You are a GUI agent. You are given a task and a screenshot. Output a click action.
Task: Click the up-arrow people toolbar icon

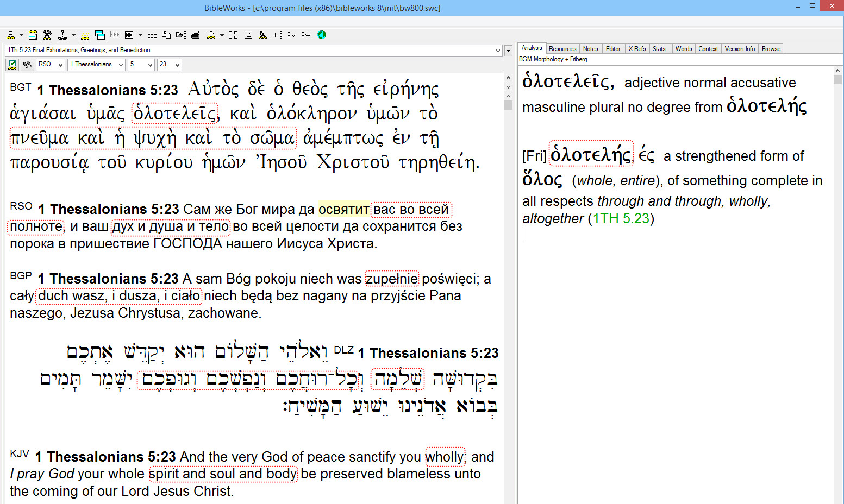point(211,35)
